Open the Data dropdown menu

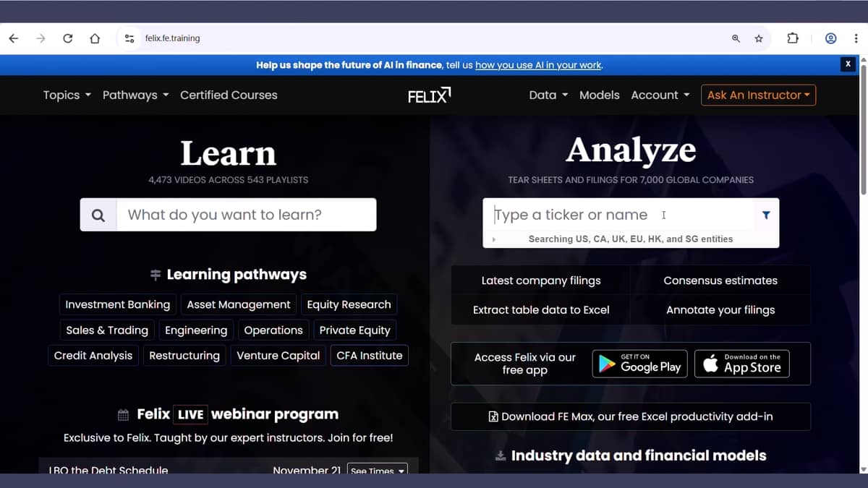click(548, 95)
